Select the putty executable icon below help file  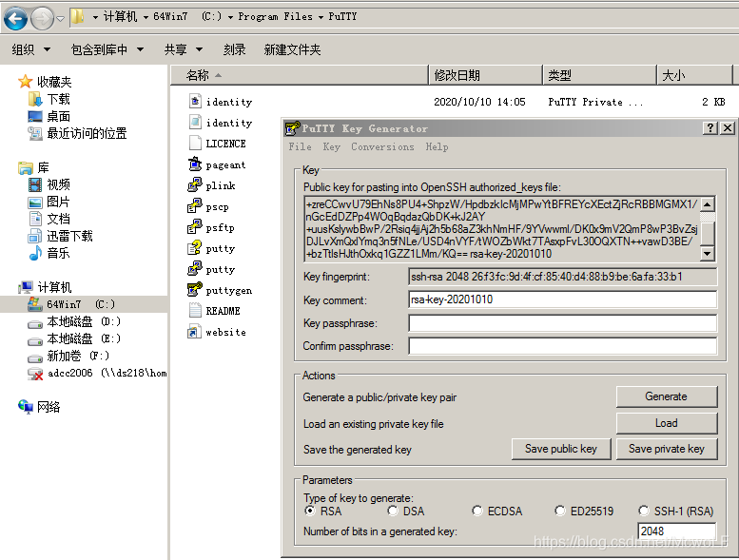[x=195, y=269]
